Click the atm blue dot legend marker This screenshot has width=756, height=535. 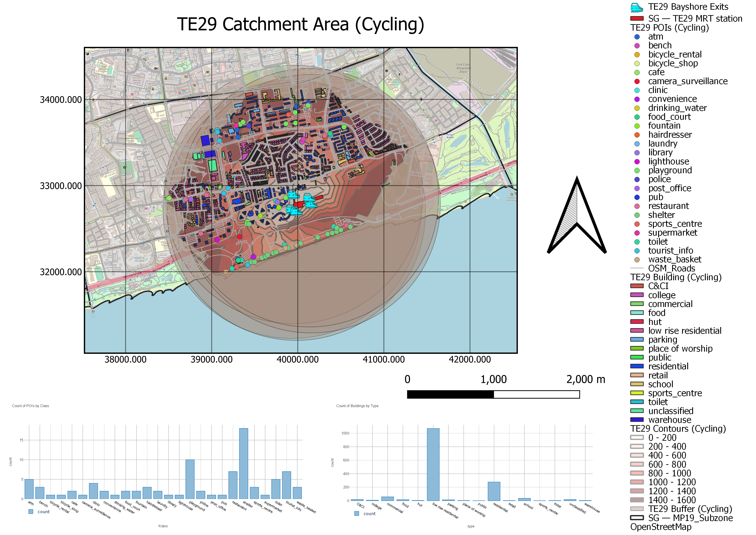(637, 37)
